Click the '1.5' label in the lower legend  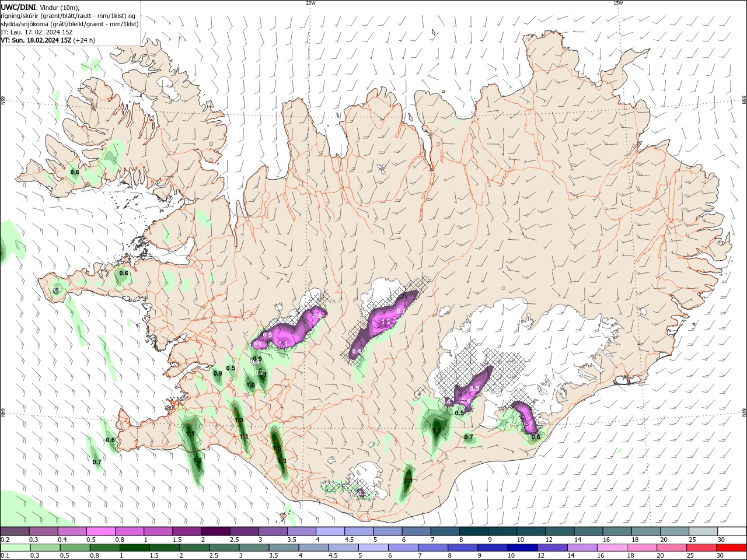[154, 556]
